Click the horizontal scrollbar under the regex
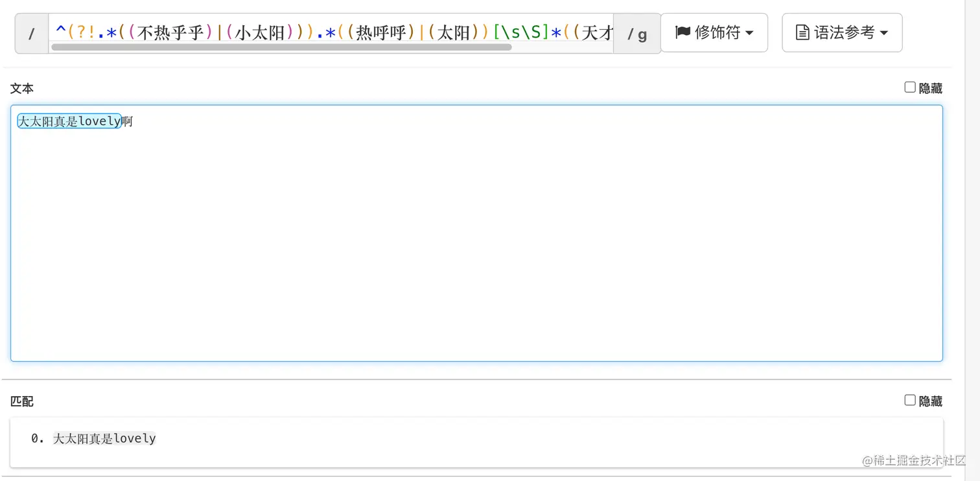Image resolution: width=980 pixels, height=481 pixels. point(281,47)
